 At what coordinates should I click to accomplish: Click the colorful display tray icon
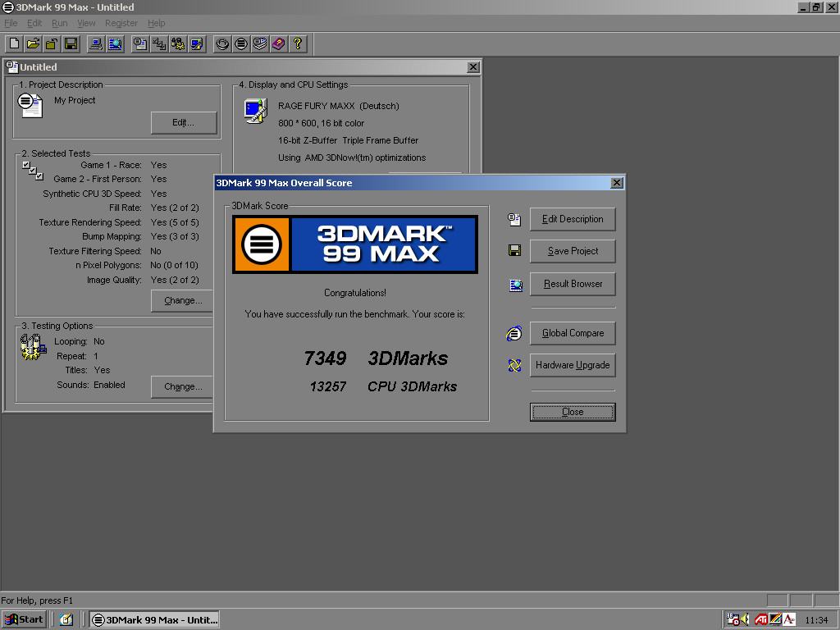(x=775, y=619)
